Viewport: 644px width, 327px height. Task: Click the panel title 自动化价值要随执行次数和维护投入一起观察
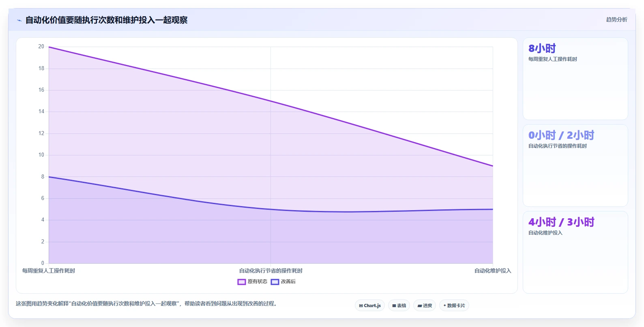point(106,20)
